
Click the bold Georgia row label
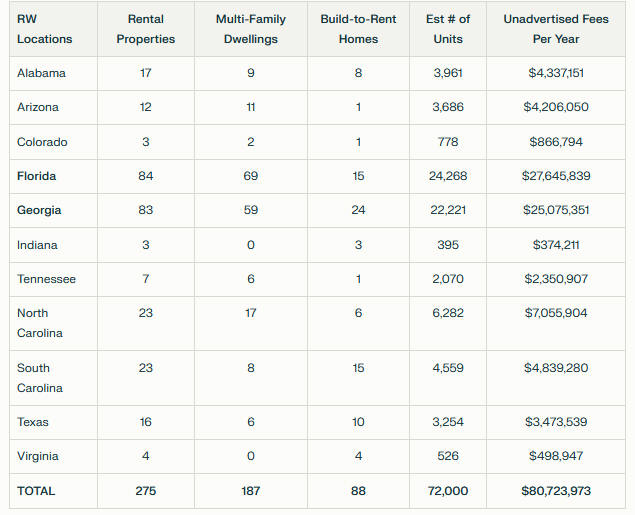39,210
